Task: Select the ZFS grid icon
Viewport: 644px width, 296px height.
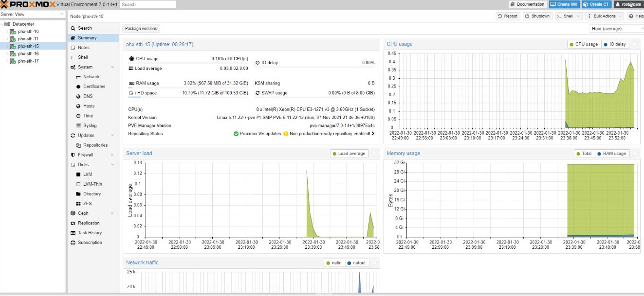Action: point(78,204)
